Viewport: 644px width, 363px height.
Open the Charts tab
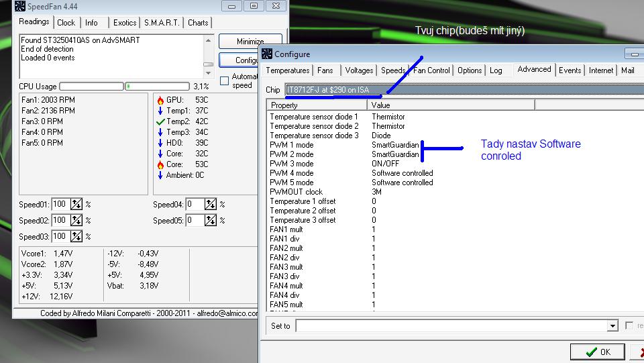(x=198, y=23)
